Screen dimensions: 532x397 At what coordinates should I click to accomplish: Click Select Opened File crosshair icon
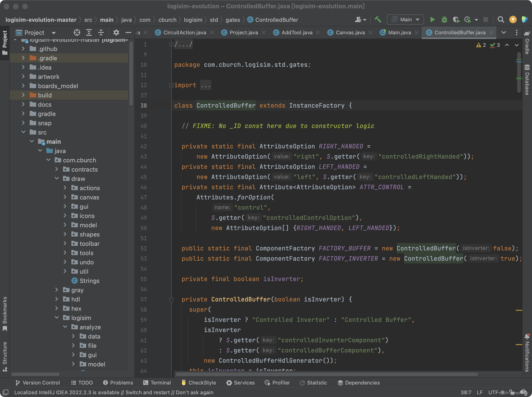click(x=77, y=32)
